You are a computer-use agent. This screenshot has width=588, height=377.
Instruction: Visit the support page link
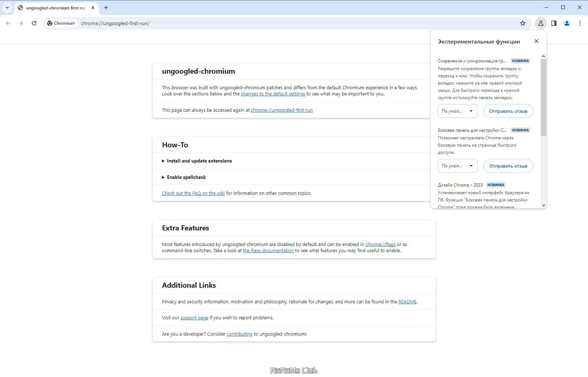[x=194, y=317]
